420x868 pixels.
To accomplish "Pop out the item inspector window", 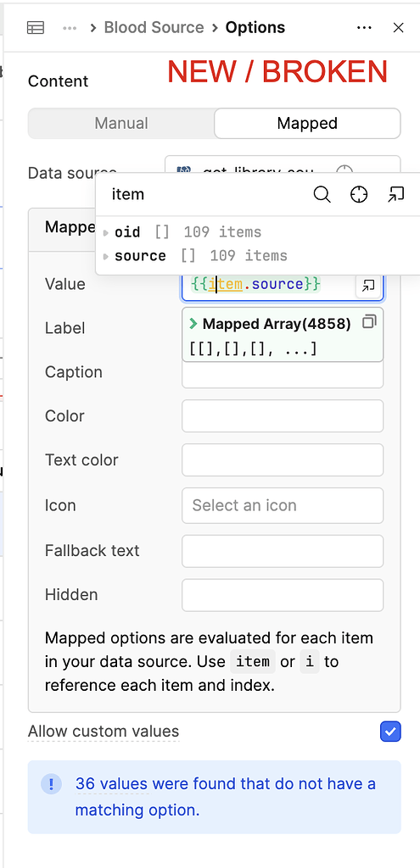I will 395,194.
